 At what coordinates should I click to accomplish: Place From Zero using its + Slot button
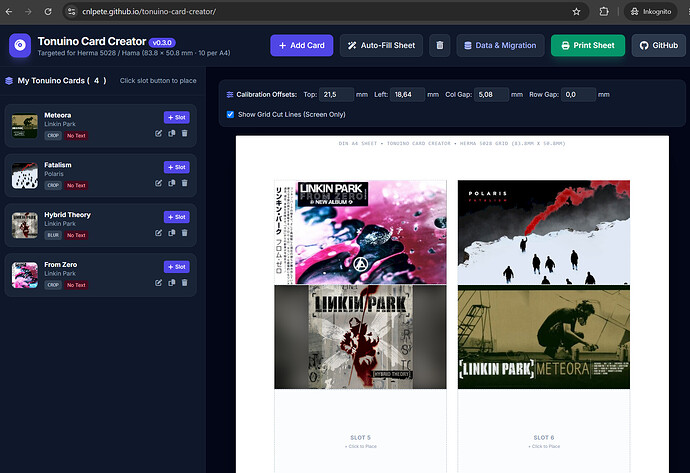click(x=177, y=267)
